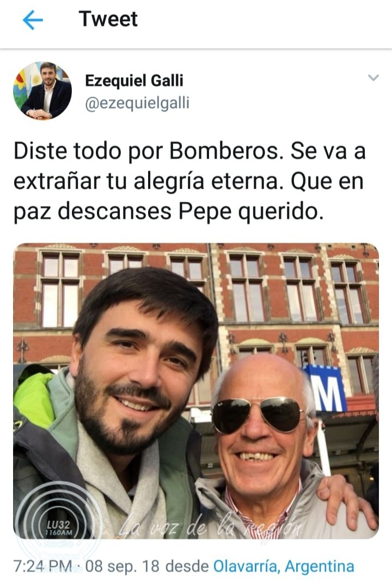Tap the Tweet header title
Viewport: 392px width, 581px height.
(x=108, y=19)
